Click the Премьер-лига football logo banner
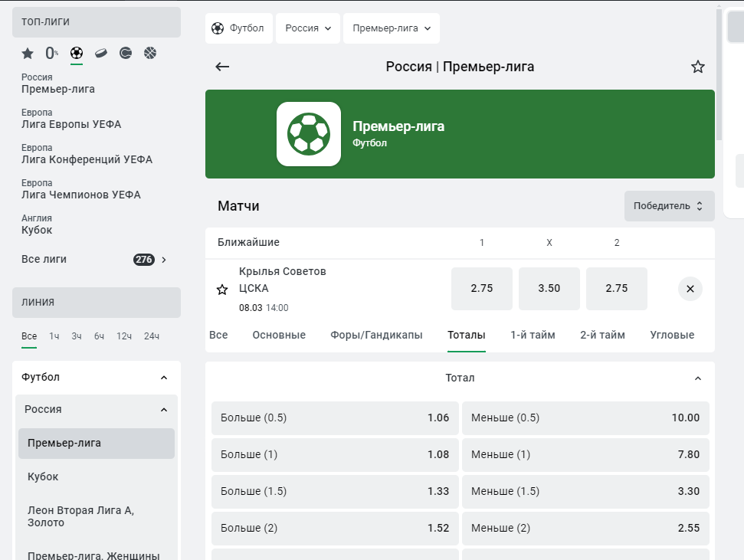Image resolution: width=744 pixels, height=560 pixels. coord(309,134)
